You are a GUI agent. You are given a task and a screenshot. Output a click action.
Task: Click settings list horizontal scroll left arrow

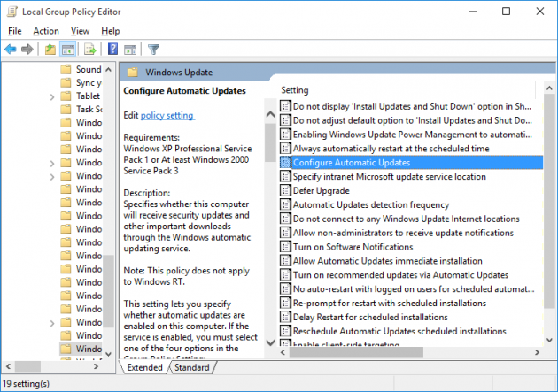tap(283, 352)
